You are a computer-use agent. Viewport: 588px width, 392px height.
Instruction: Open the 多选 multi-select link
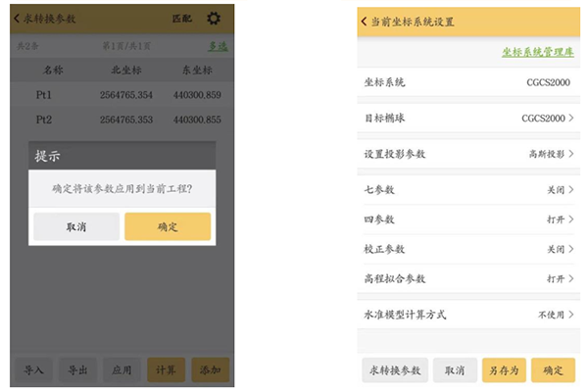tap(215, 46)
